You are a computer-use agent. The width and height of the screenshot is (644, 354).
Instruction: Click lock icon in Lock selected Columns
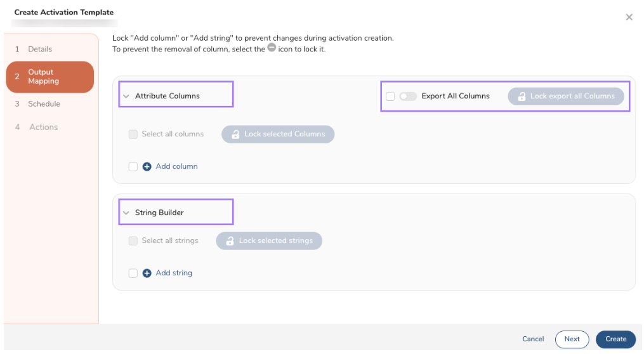pyautogui.click(x=235, y=134)
